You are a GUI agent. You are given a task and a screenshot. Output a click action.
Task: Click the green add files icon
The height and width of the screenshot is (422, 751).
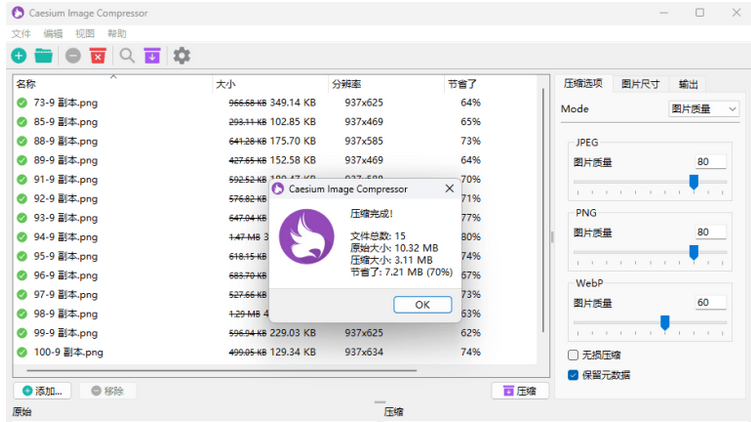[19, 56]
